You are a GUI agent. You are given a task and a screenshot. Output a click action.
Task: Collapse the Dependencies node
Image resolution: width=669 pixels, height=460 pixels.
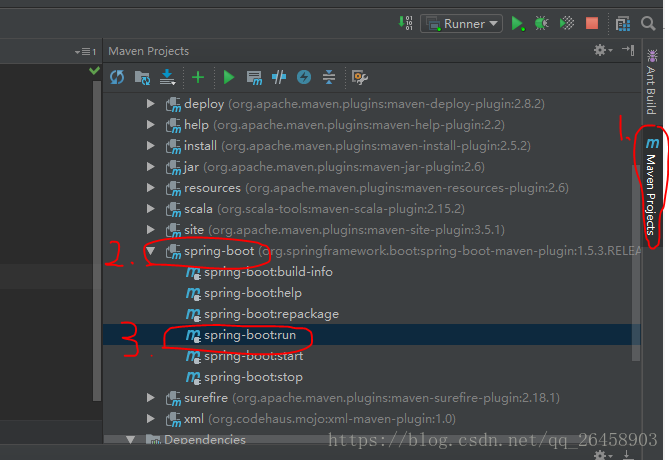point(131,440)
